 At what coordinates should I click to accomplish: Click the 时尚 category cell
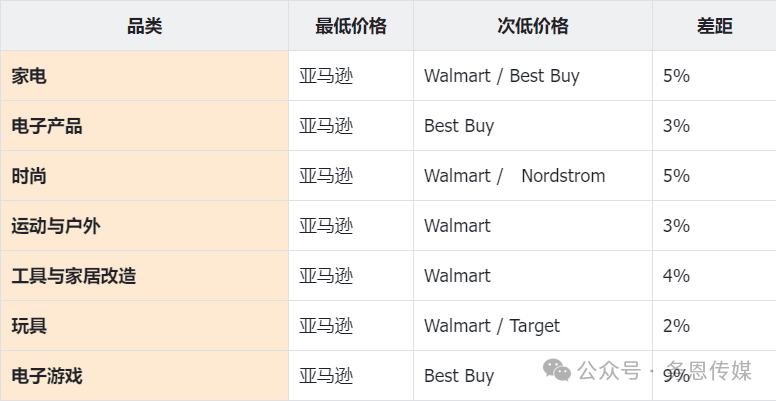(x=145, y=176)
